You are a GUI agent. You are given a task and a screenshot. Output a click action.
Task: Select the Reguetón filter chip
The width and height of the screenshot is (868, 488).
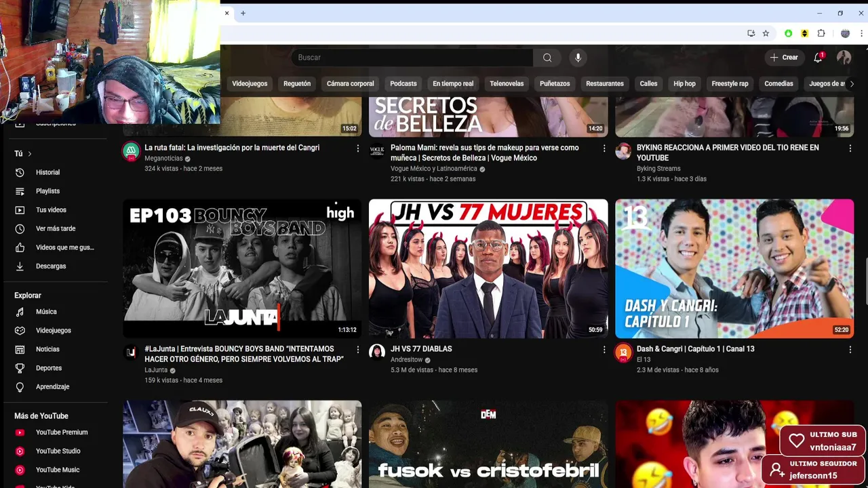(x=297, y=83)
